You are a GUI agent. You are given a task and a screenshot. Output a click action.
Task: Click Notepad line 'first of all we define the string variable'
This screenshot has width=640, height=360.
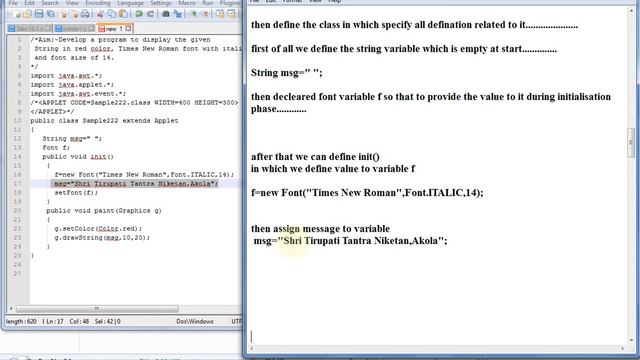point(404,49)
